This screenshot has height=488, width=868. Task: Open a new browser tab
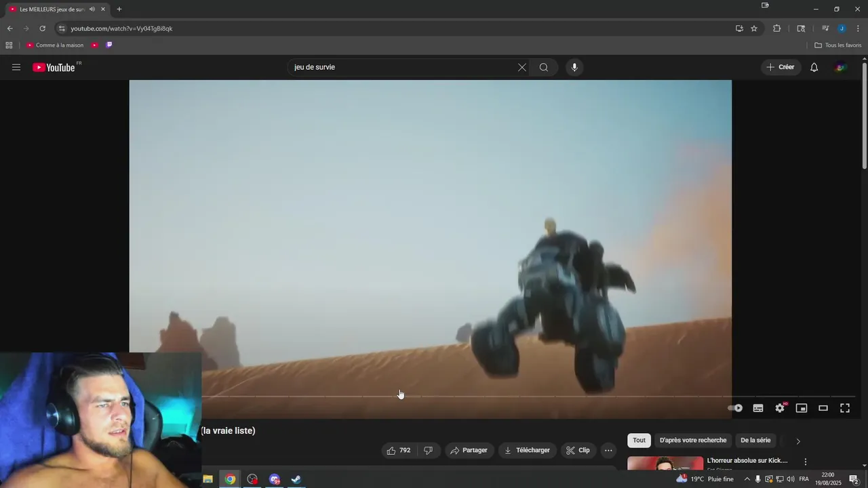(x=119, y=9)
